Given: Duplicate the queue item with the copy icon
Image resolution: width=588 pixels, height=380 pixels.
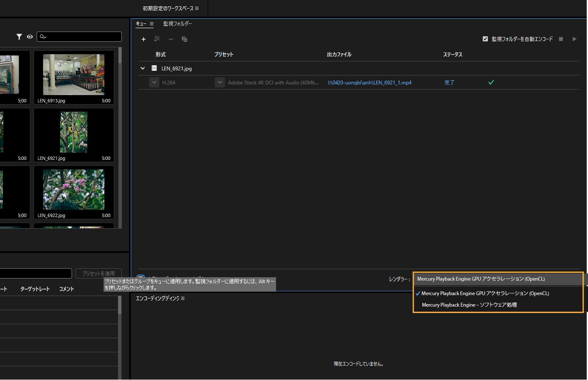Looking at the screenshot, I should coord(184,39).
